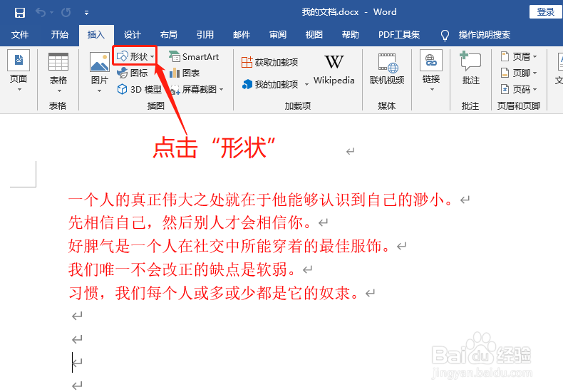Open the PDF工具集 tab
The width and height of the screenshot is (563, 392).
[399, 35]
